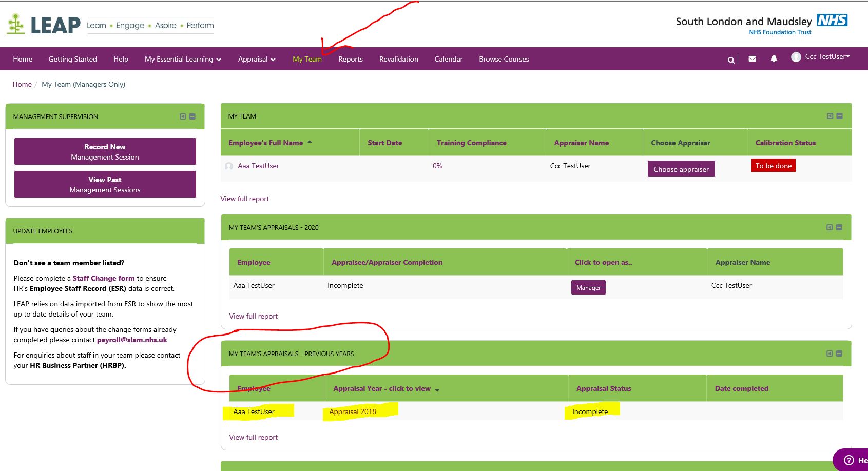Dock the My Team block
The width and height of the screenshot is (868, 471).
[830, 116]
